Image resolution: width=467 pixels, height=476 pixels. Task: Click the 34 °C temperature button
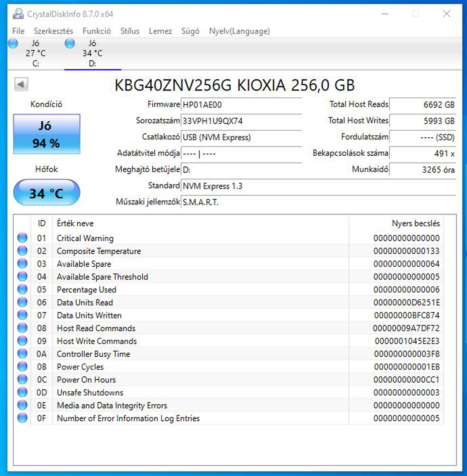click(47, 193)
